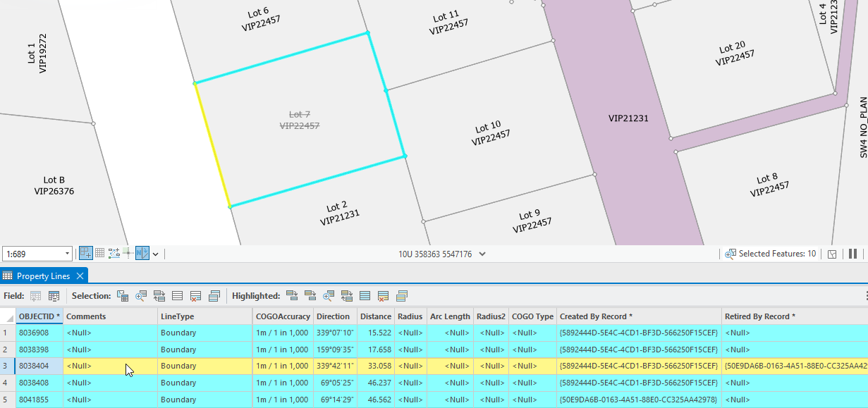Click the yellow highlighted boundary line on map
The height and width of the screenshot is (408, 868).
click(x=212, y=145)
